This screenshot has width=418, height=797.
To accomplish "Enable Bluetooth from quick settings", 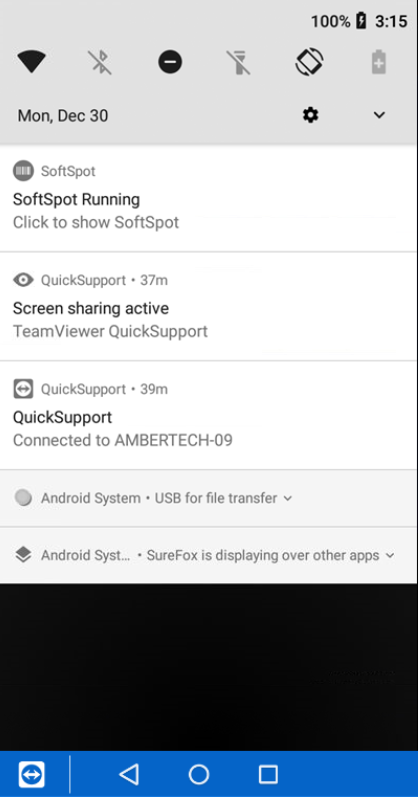I will tap(101, 63).
